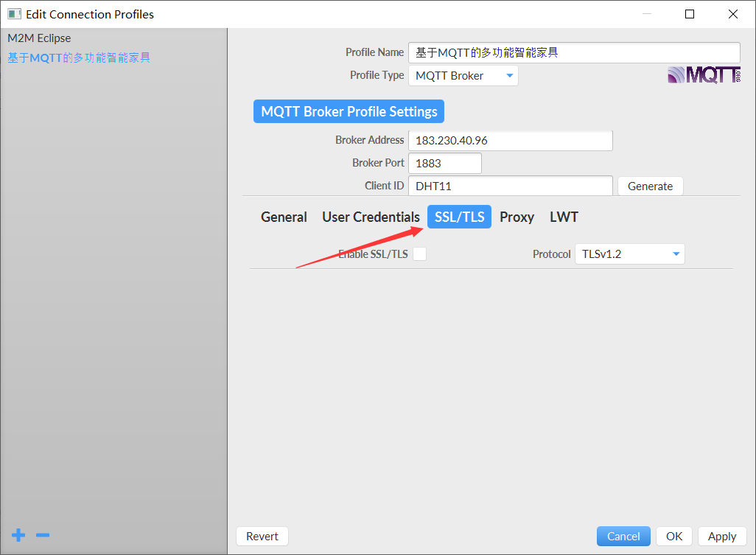Remove selected profile with minus icon
756x555 pixels.
tap(43, 535)
